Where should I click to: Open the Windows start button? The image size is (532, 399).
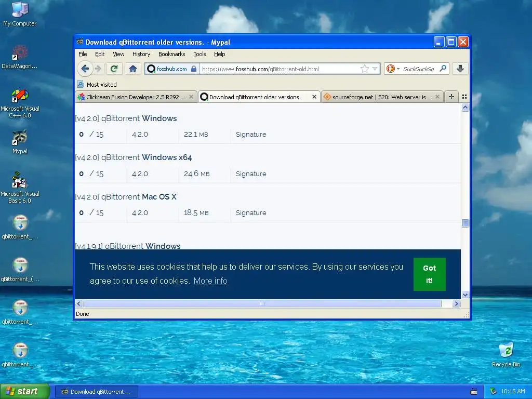pyautogui.click(x=25, y=392)
